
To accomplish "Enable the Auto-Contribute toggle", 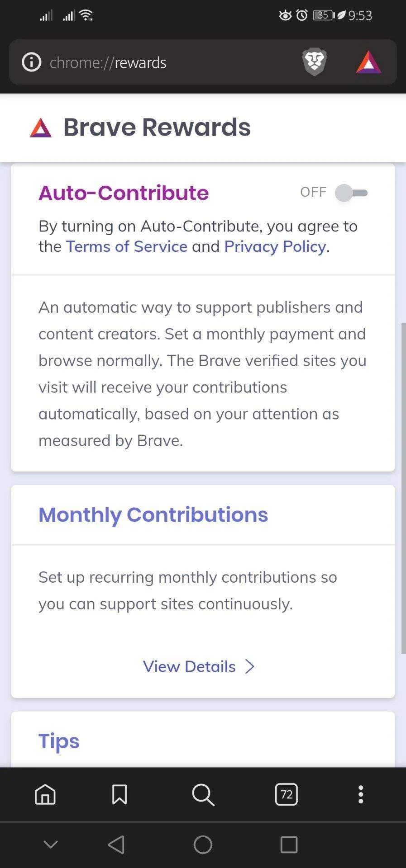I will pyautogui.click(x=351, y=193).
